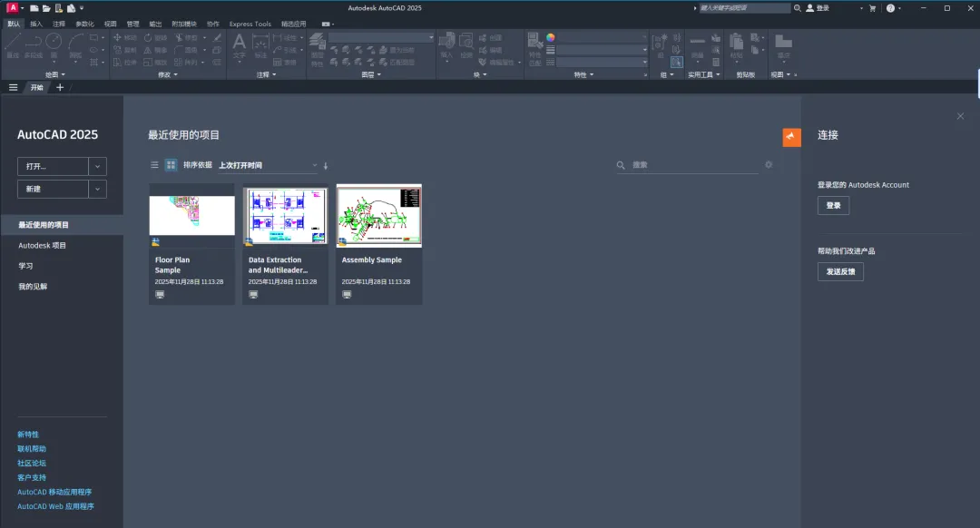Click the New file icon in Quick Access toolbar

pyautogui.click(x=34, y=8)
